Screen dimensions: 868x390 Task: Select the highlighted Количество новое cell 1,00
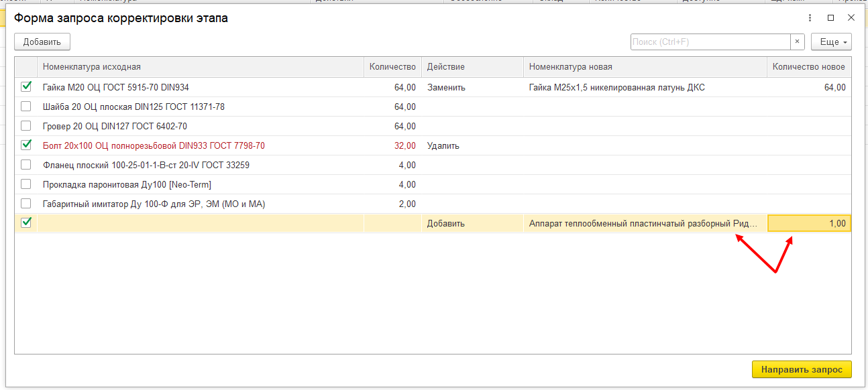809,223
